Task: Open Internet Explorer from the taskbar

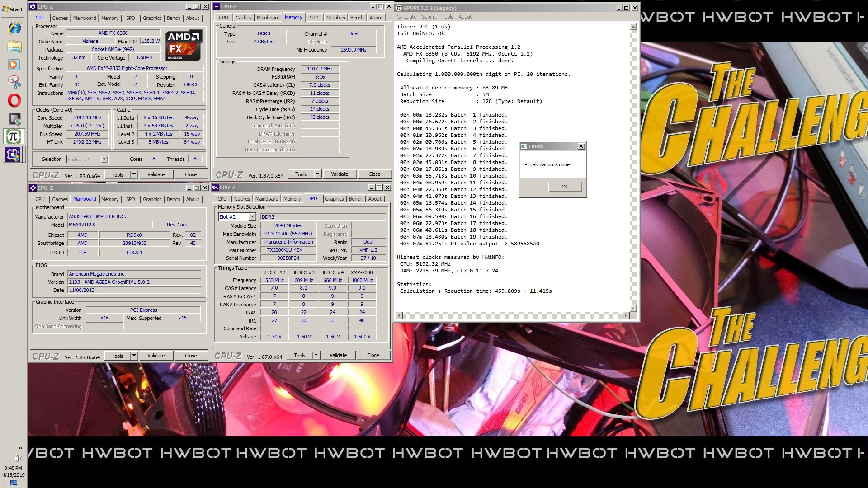Action: click(14, 28)
